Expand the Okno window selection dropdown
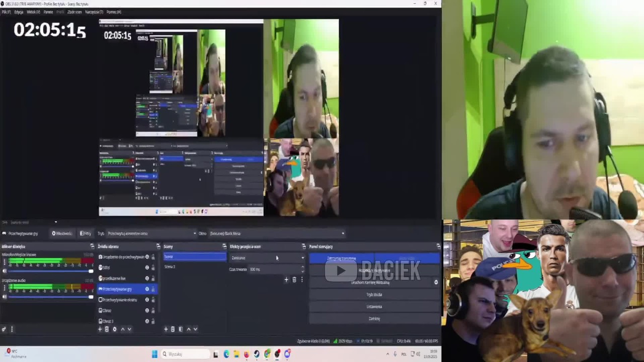This screenshot has height=362, width=644. pos(277,233)
